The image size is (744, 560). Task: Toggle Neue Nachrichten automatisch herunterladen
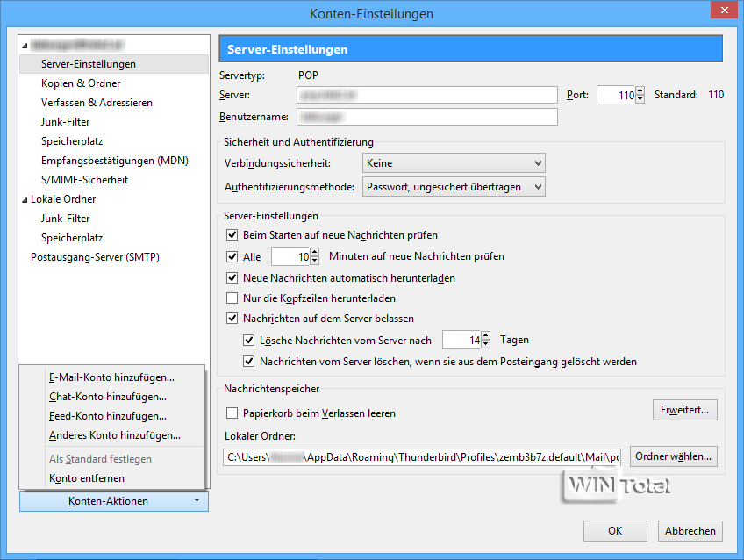[x=232, y=278]
